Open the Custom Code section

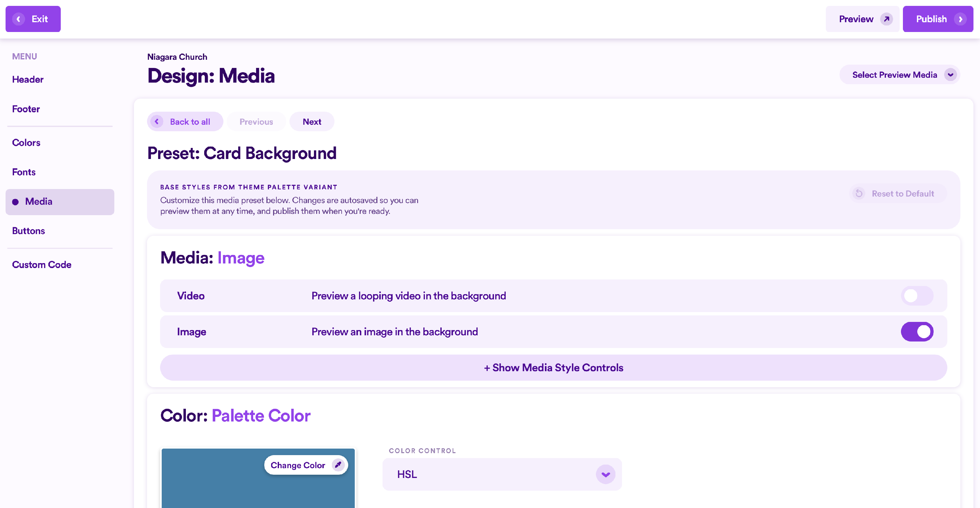coord(41,265)
